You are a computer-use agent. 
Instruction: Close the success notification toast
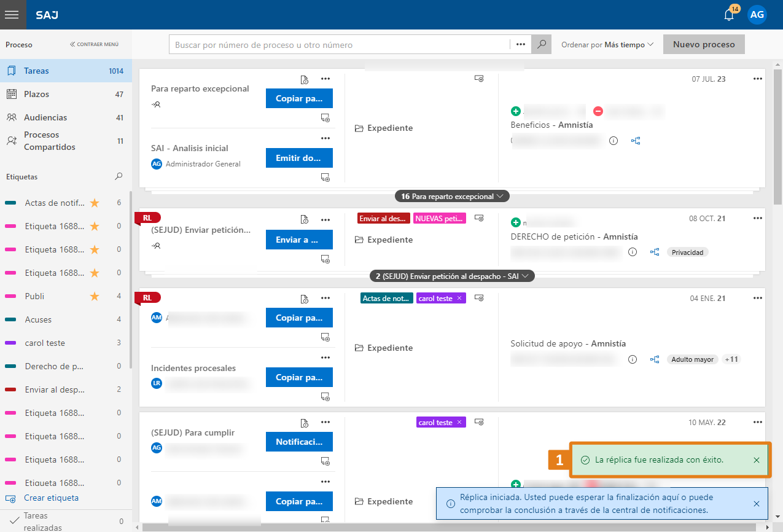757,460
